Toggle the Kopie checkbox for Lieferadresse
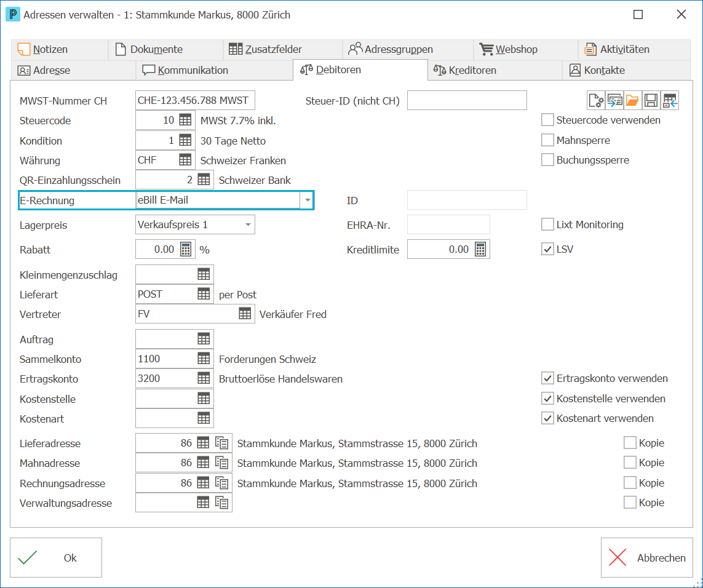 pos(630,443)
